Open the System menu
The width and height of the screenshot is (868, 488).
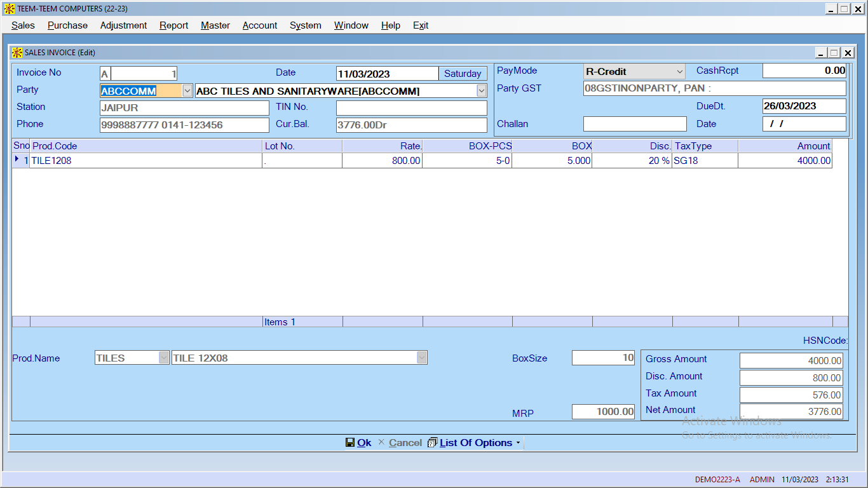306,25
